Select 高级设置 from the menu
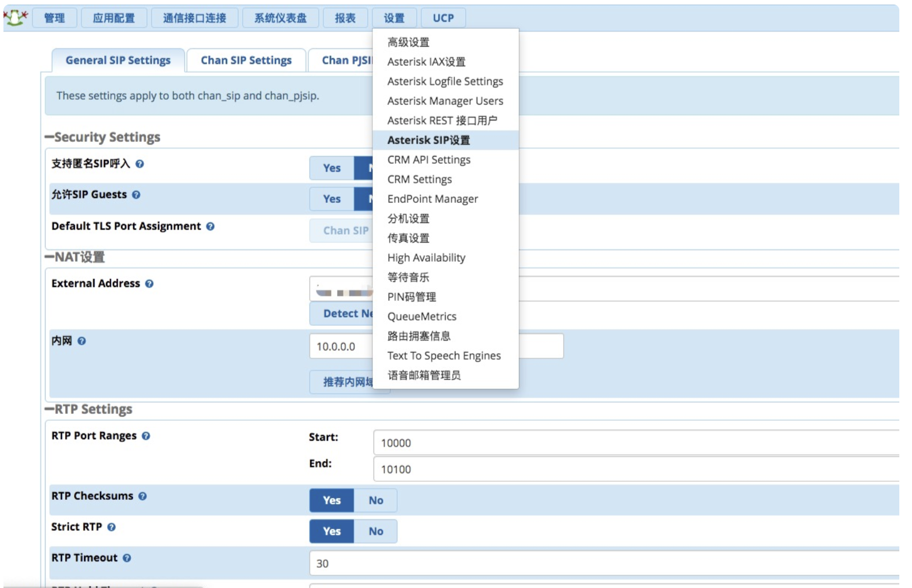This screenshot has width=912, height=588. coord(446,42)
